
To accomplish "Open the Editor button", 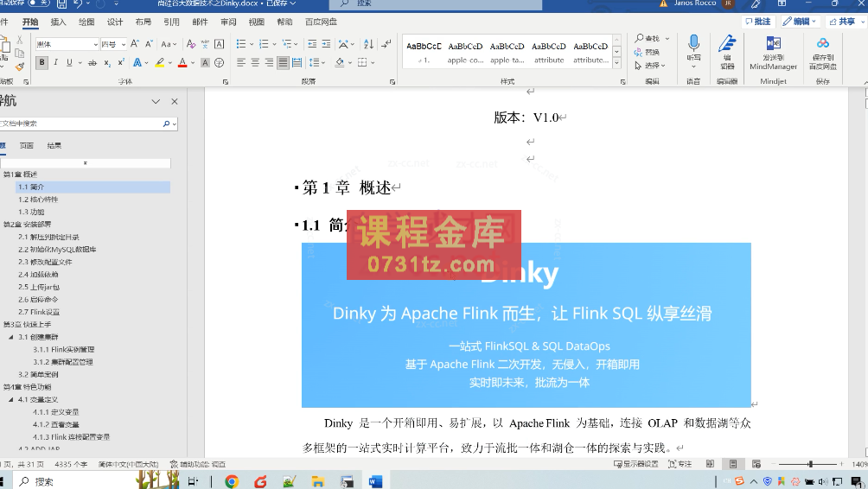I will pos(727,52).
